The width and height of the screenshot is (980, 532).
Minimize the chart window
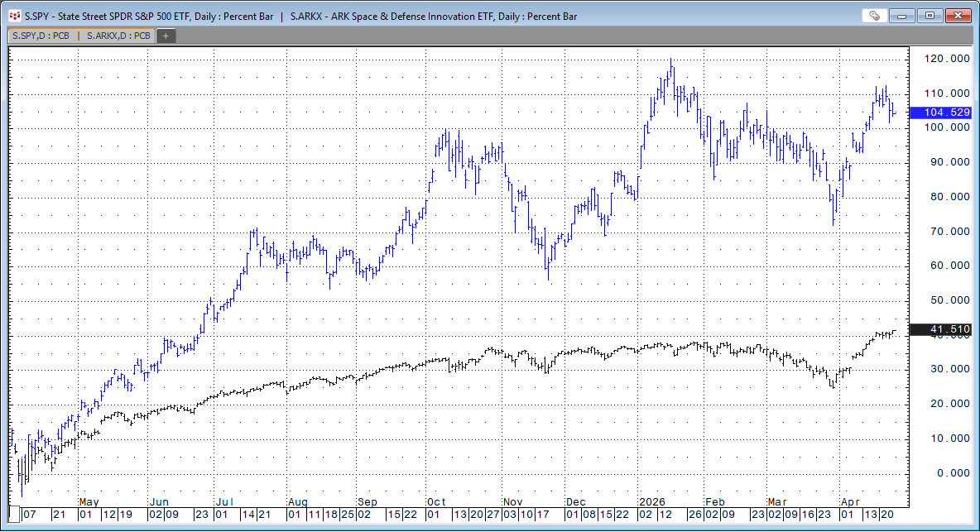point(905,16)
